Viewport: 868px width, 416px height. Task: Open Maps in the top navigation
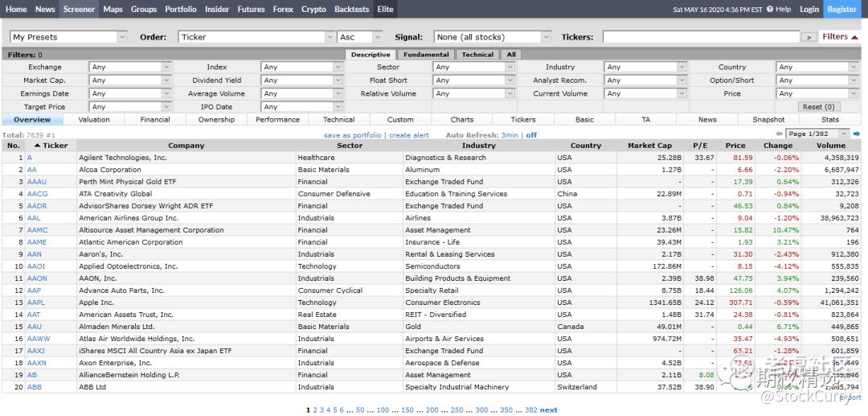(x=113, y=10)
